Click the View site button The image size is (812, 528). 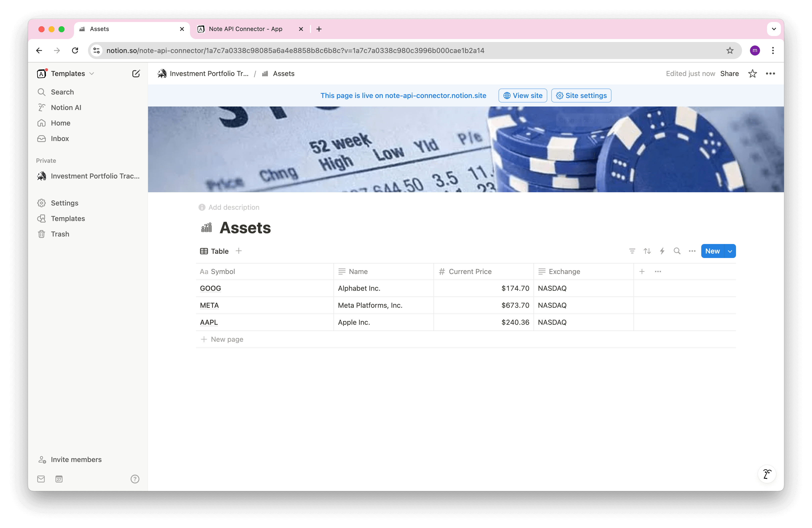point(523,95)
